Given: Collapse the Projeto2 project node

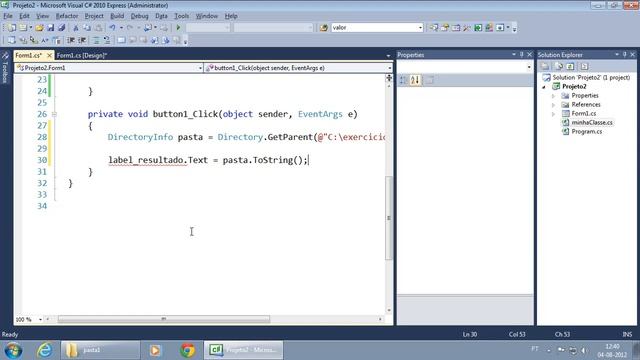Looking at the screenshot, I should [544, 87].
